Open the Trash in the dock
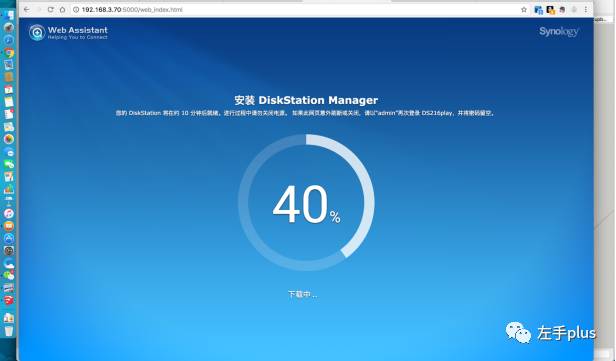This screenshot has height=361, width=616. [x=9, y=331]
